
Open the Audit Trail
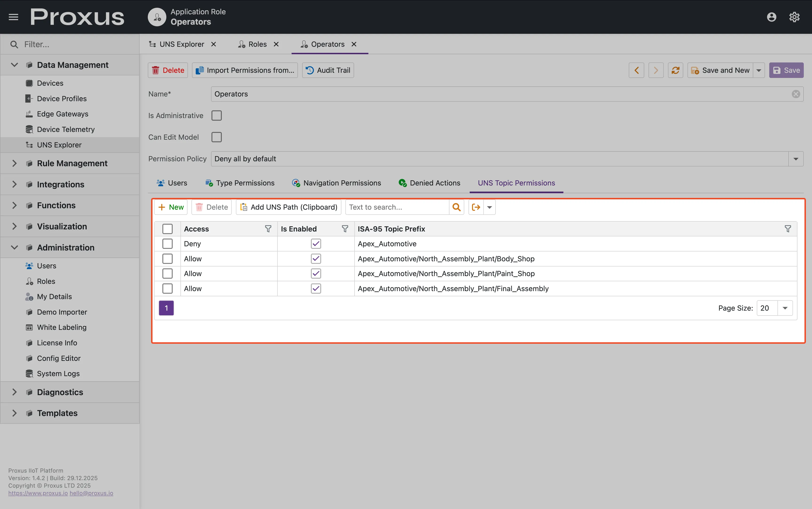pos(327,70)
